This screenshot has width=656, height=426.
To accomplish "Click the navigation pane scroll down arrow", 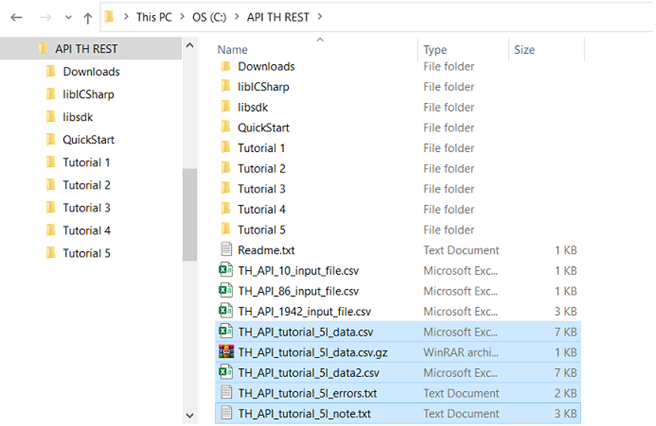I will (x=189, y=415).
